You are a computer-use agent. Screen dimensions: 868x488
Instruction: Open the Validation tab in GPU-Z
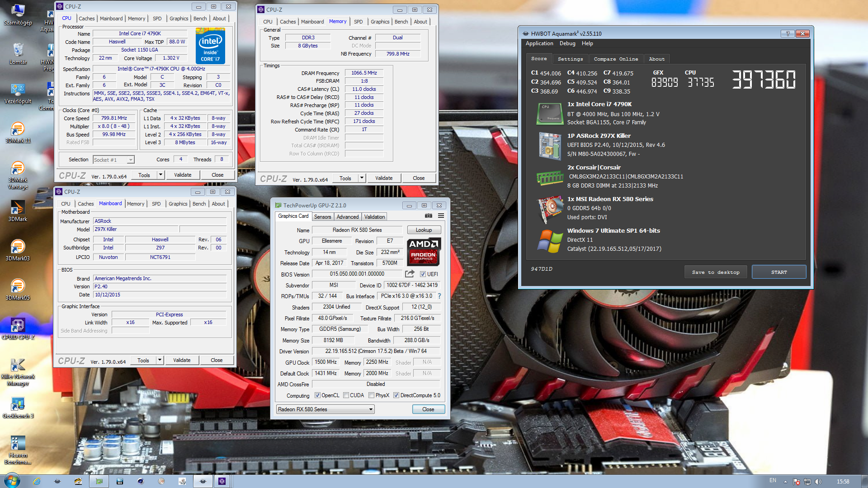tap(375, 217)
